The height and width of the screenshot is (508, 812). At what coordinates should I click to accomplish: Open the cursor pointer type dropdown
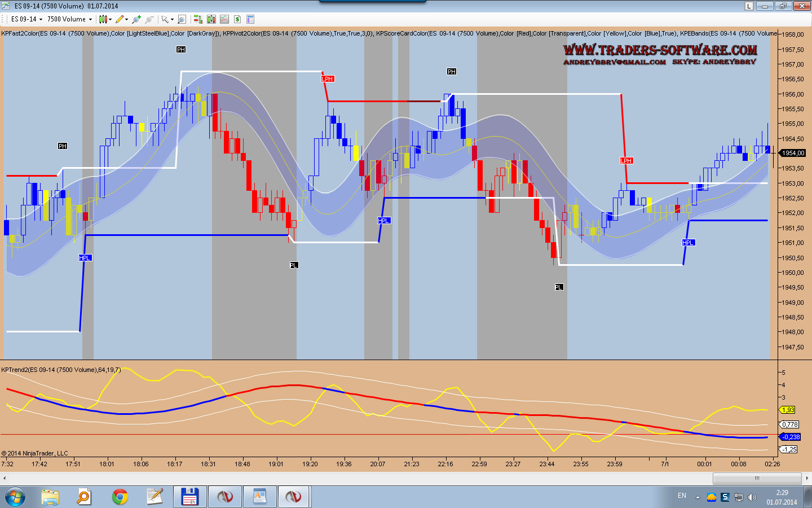[167, 19]
